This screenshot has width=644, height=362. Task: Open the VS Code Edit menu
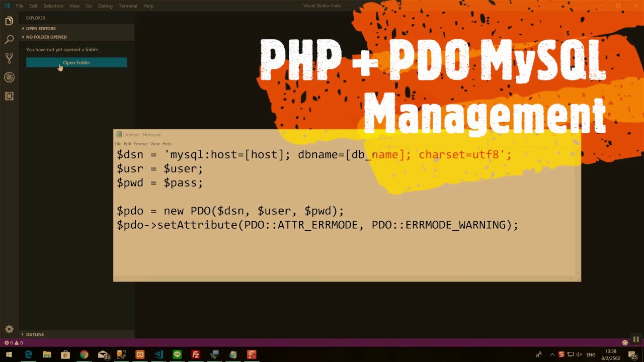(x=33, y=6)
